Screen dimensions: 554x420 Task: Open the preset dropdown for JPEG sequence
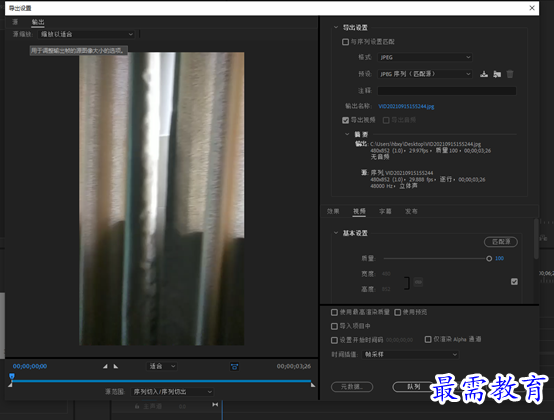click(x=425, y=74)
